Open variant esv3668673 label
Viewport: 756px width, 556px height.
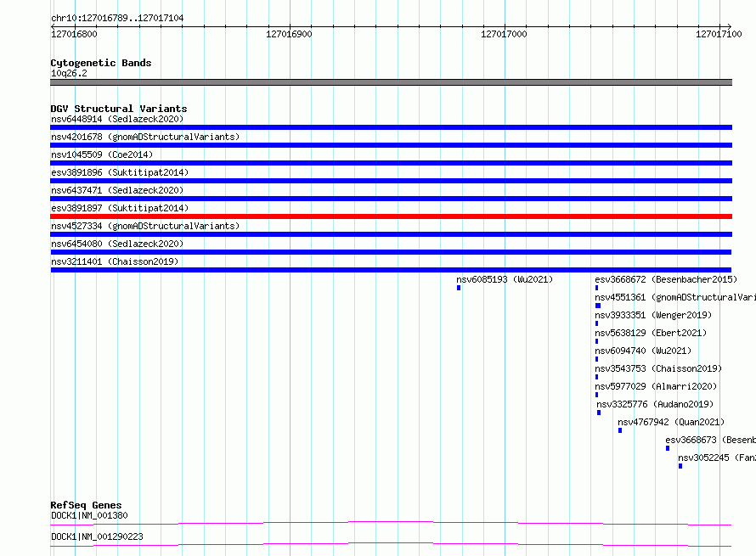tap(711, 440)
